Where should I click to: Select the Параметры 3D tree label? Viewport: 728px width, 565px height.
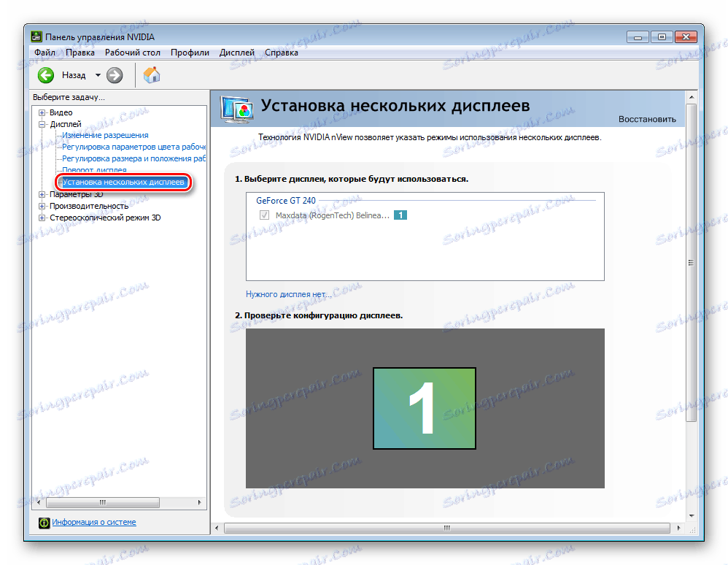click(76, 194)
